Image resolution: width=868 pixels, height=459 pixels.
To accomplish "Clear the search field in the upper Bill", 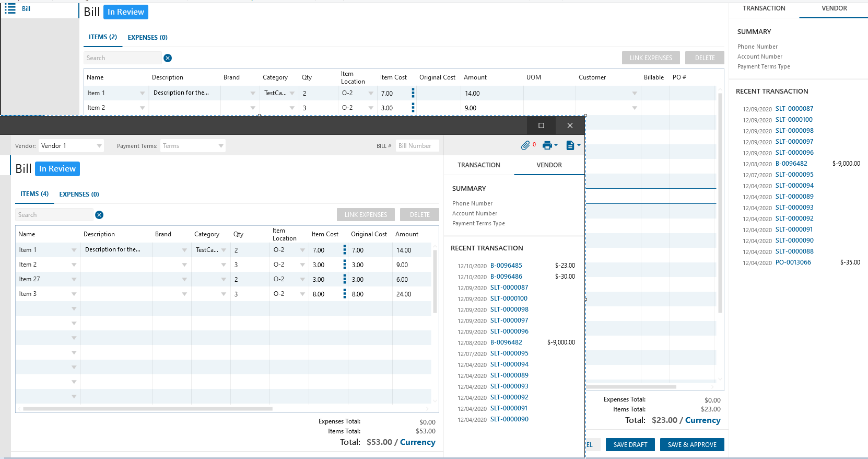I will (x=168, y=58).
